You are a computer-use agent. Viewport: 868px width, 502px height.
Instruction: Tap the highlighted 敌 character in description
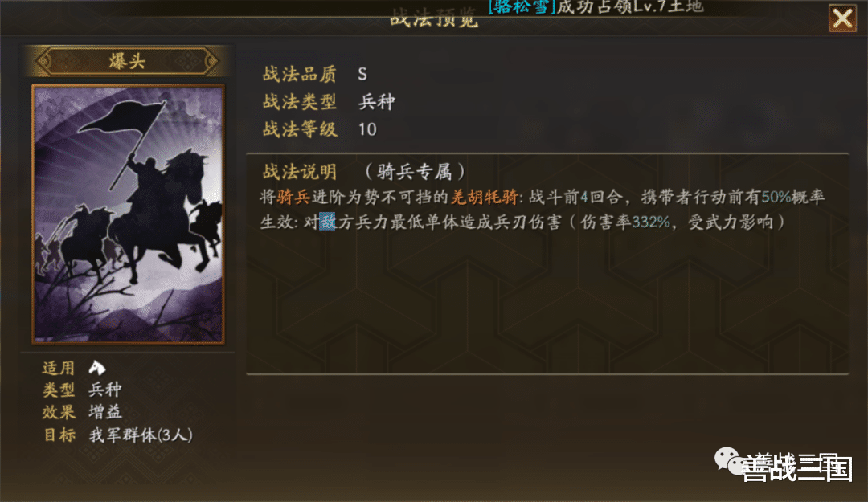coord(327,222)
